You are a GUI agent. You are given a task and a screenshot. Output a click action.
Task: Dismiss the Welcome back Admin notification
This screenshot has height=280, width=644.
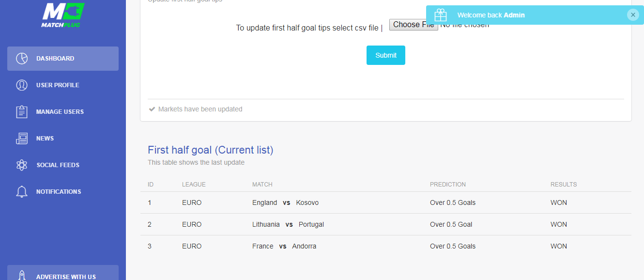(x=633, y=15)
